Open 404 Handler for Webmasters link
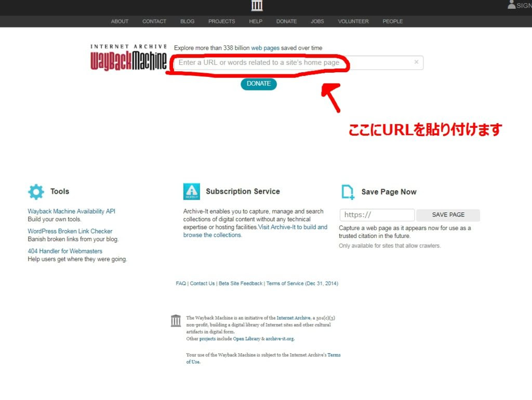The width and height of the screenshot is (532, 400). (x=65, y=251)
